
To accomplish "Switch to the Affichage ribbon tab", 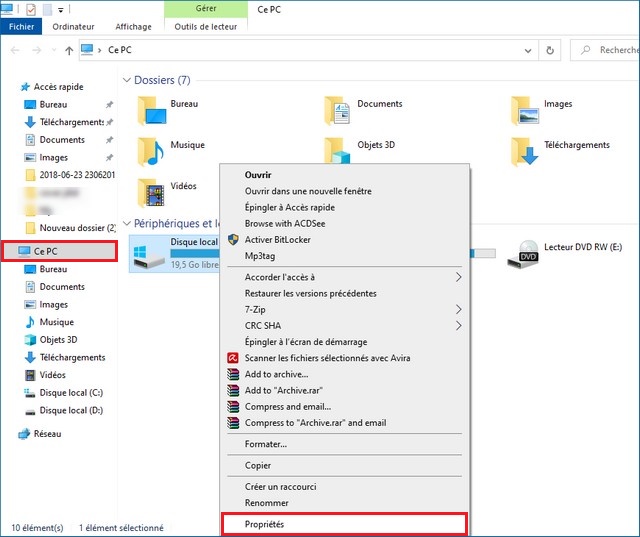I will (x=134, y=27).
